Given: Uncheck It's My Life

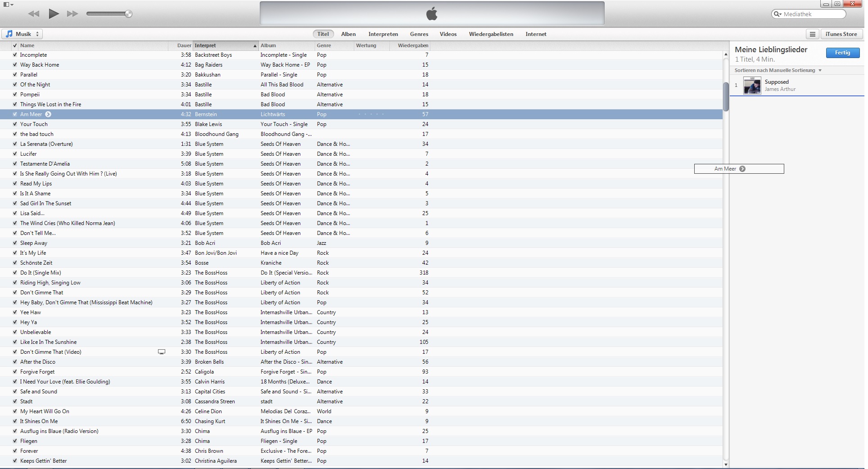Looking at the screenshot, I should point(15,253).
